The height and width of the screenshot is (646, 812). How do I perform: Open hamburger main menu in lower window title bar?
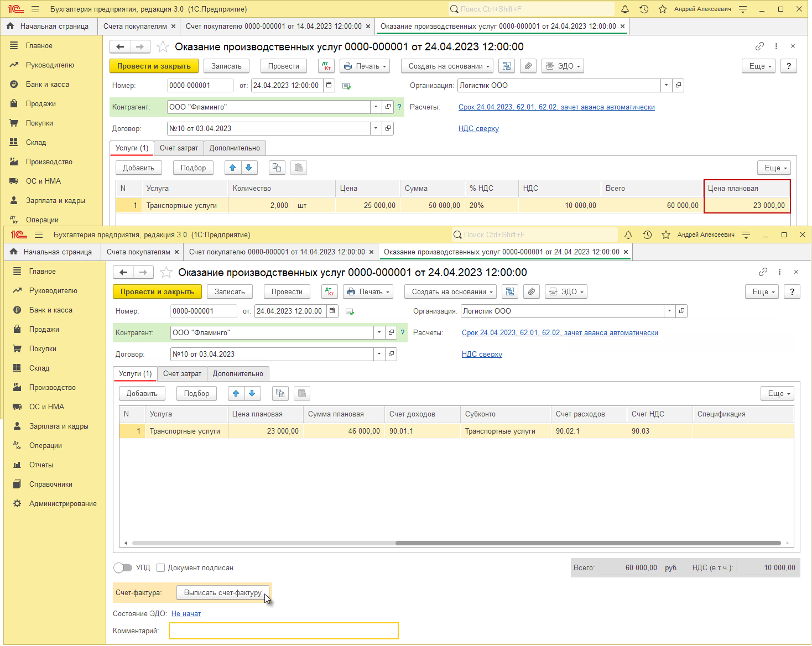[39, 235]
